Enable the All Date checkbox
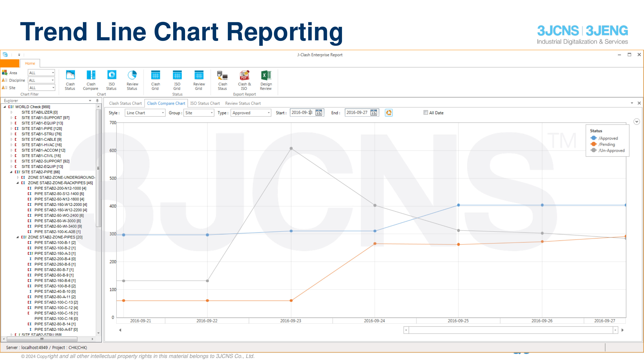The height and width of the screenshot is (362, 644). pyautogui.click(x=425, y=112)
